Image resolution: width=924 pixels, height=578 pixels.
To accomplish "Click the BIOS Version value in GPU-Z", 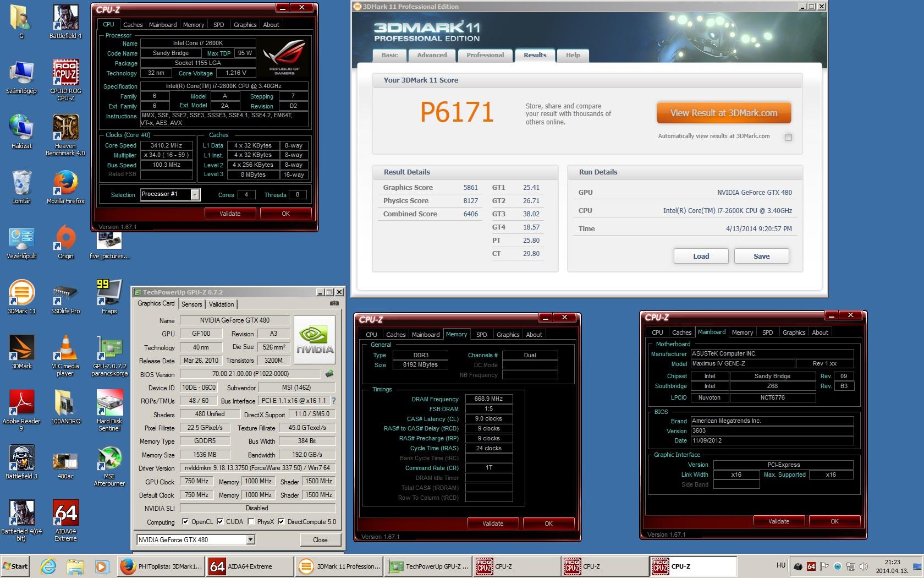I will (250, 374).
